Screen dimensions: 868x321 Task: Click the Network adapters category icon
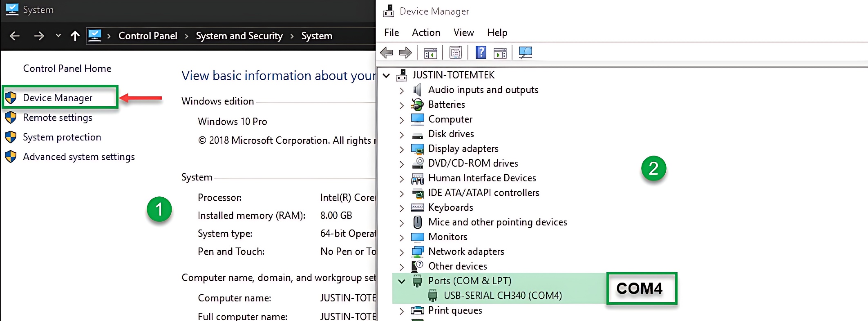[x=418, y=252]
